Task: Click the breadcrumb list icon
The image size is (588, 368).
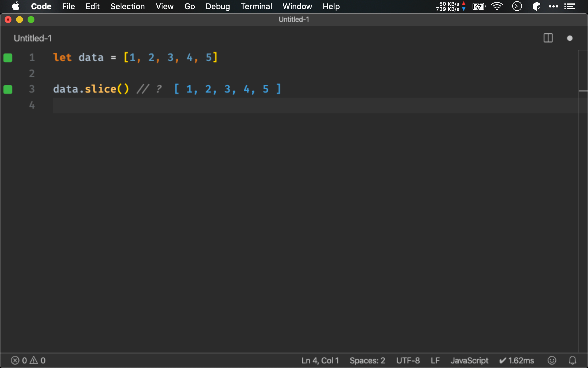Action: tap(571, 6)
